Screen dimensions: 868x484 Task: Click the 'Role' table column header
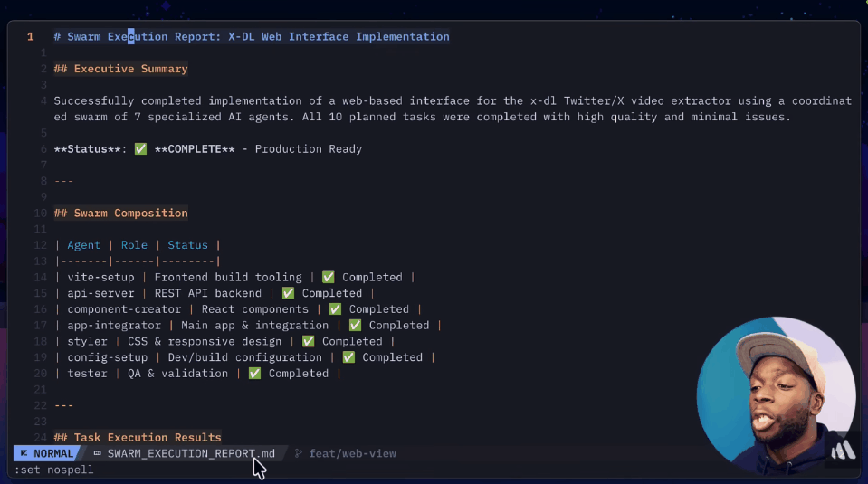tap(134, 245)
